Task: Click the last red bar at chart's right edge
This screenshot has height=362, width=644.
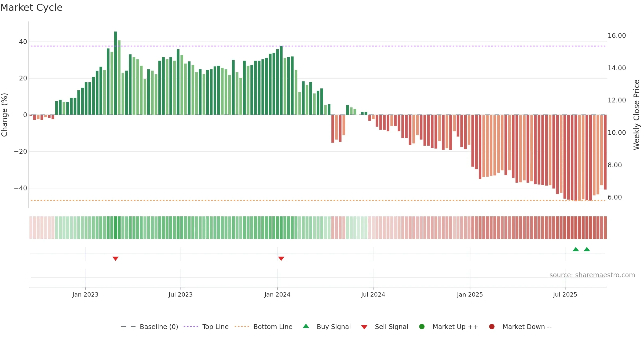Action: coord(605,152)
